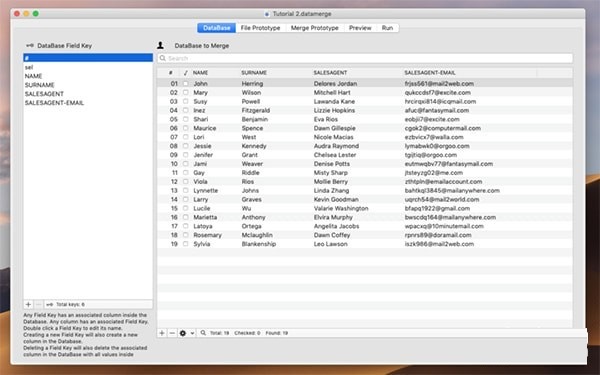Viewport: 600px width, 375px height.
Task: Click the Run tab button
Action: pos(387,28)
